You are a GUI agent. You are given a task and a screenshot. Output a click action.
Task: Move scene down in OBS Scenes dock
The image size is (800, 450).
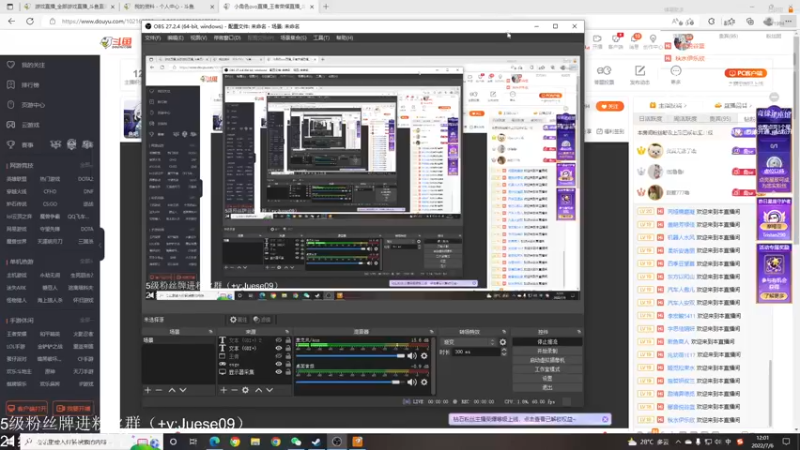[x=183, y=390]
